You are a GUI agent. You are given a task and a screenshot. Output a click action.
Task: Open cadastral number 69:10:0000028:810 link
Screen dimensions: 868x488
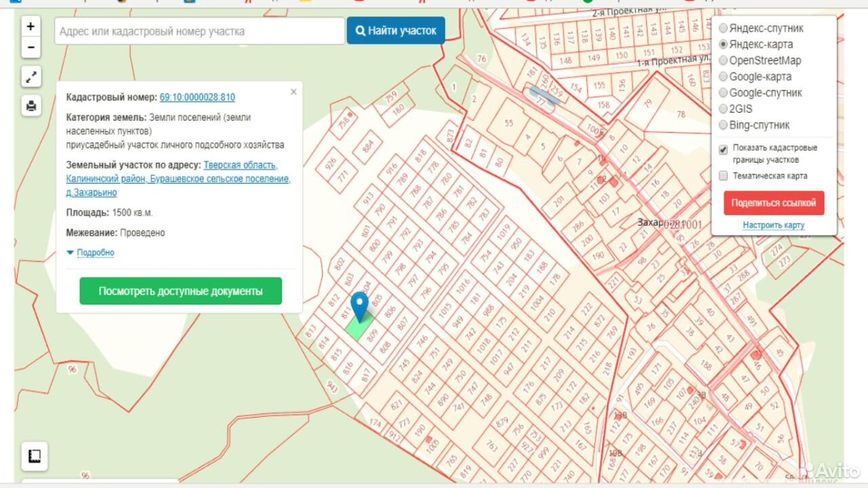(197, 98)
